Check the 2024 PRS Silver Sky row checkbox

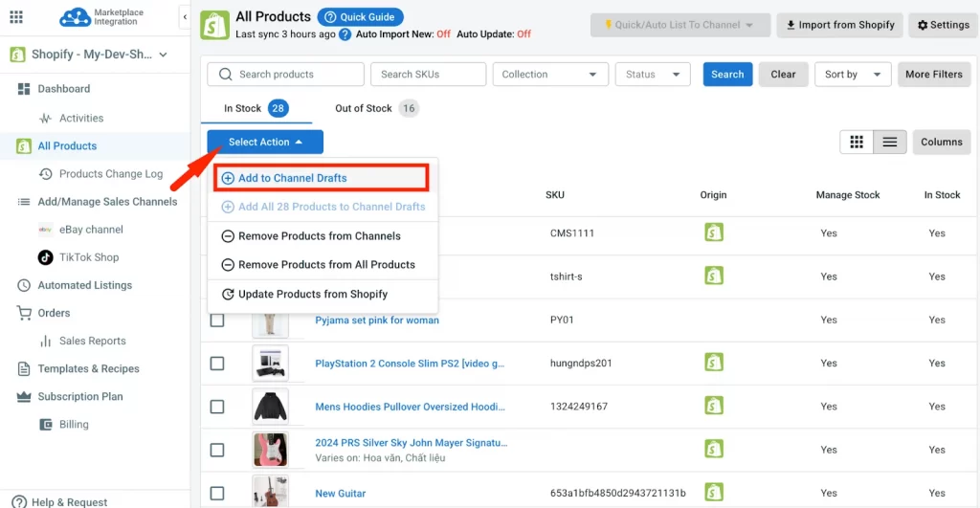click(x=217, y=450)
